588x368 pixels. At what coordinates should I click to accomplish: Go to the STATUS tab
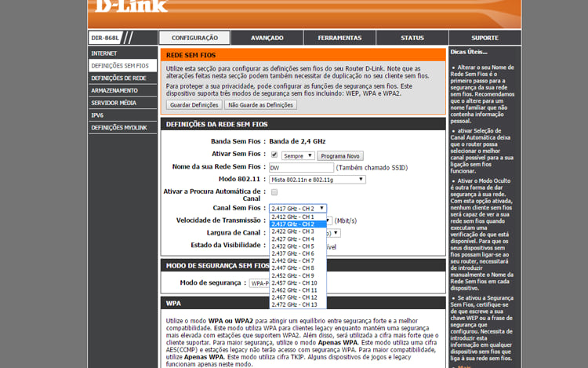[412, 38]
